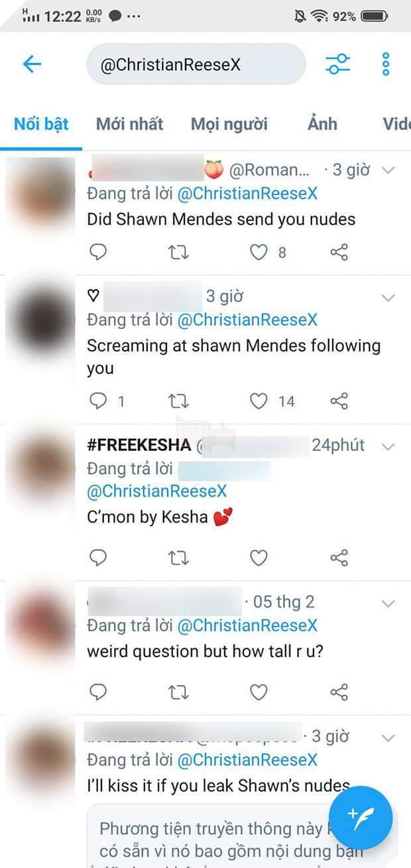Reply to the 'weird question' tweet

pyautogui.click(x=98, y=692)
